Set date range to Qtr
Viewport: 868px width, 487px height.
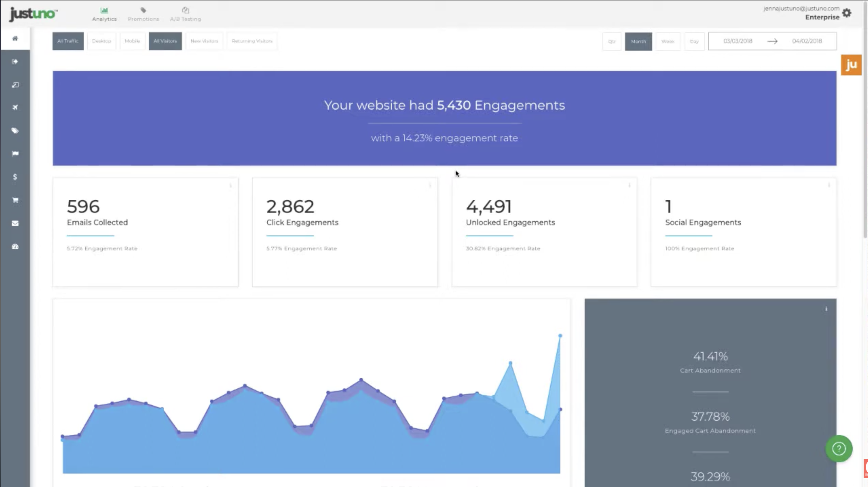(612, 41)
